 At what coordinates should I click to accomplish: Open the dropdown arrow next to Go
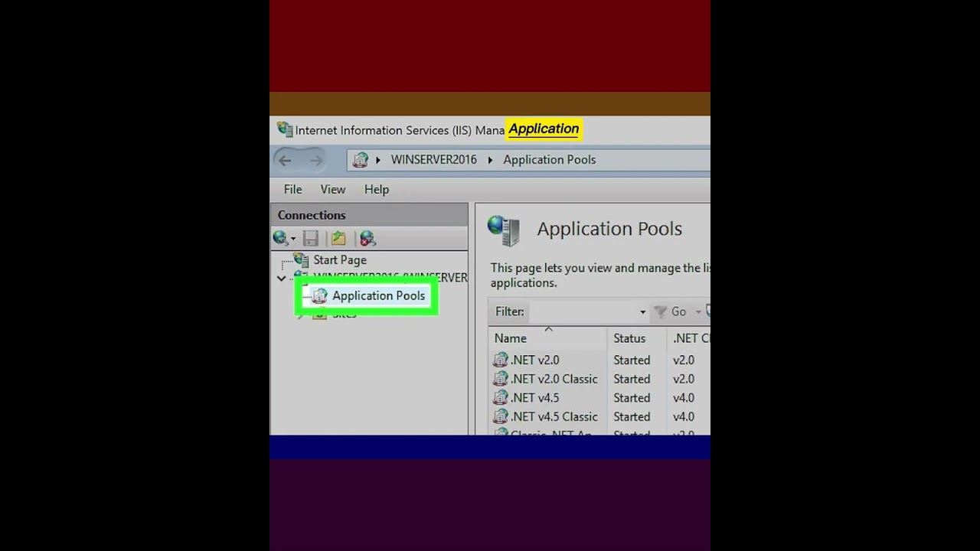pos(698,311)
